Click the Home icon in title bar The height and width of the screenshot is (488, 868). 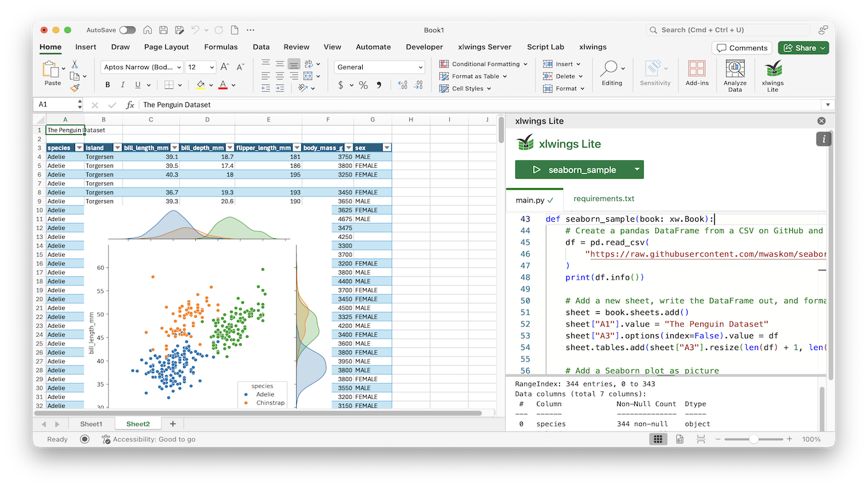point(147,30)
